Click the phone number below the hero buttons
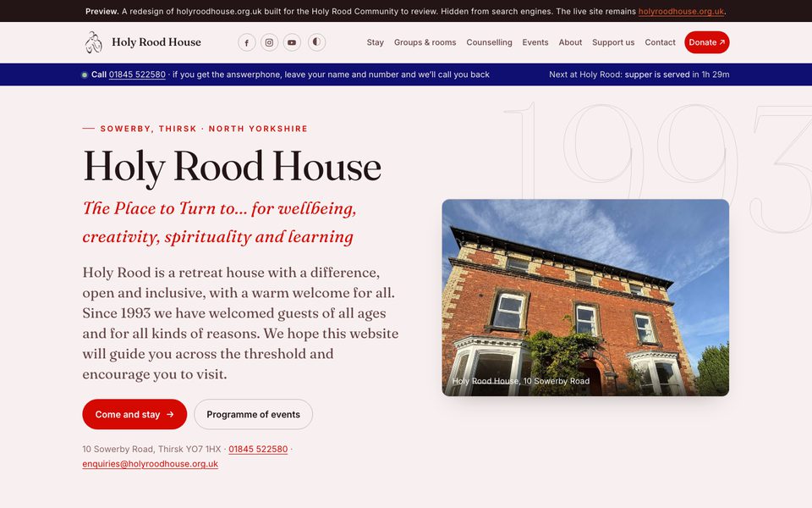This screenshot has width=812, height=508. [x=258, y=449]
